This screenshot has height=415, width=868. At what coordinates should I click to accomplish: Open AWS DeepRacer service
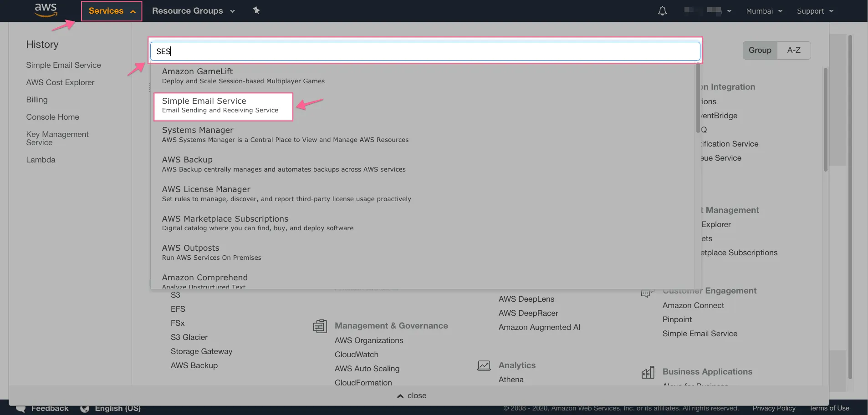coord(528,313)
